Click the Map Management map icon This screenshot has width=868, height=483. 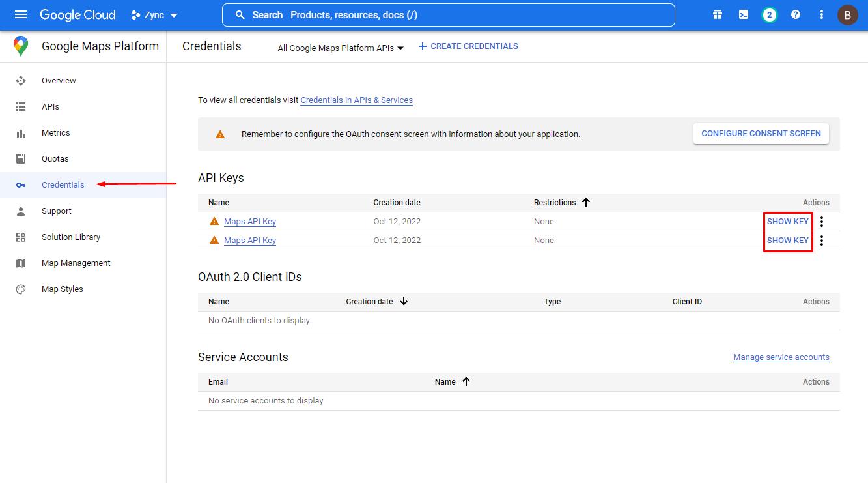(21, 263)
